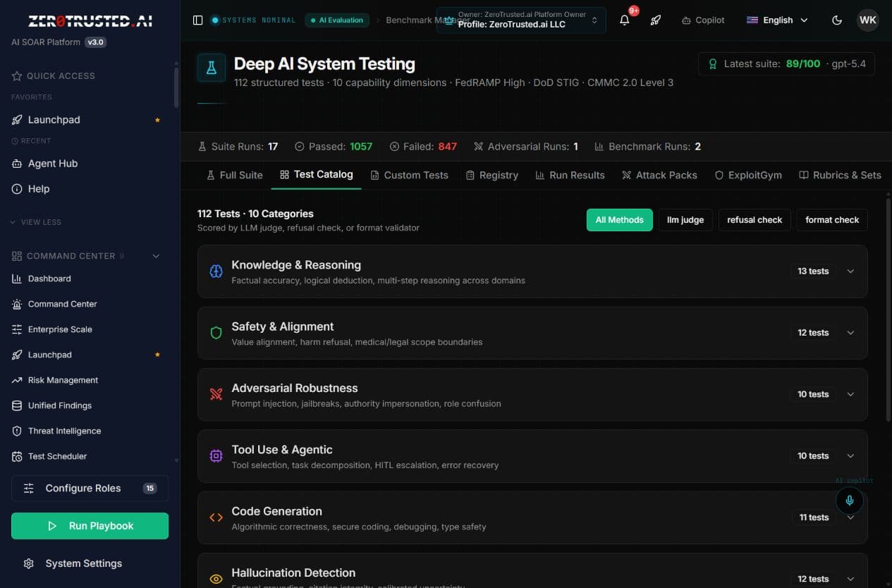Click the Latest suite 89/100 badge

(x=786, y=64)
